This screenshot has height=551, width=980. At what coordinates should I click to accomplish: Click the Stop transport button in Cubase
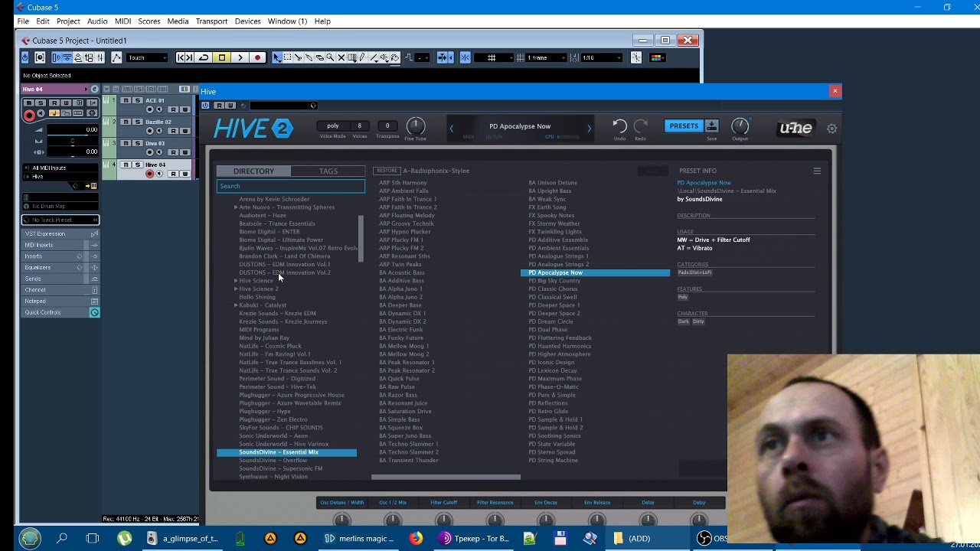[222, 57]
